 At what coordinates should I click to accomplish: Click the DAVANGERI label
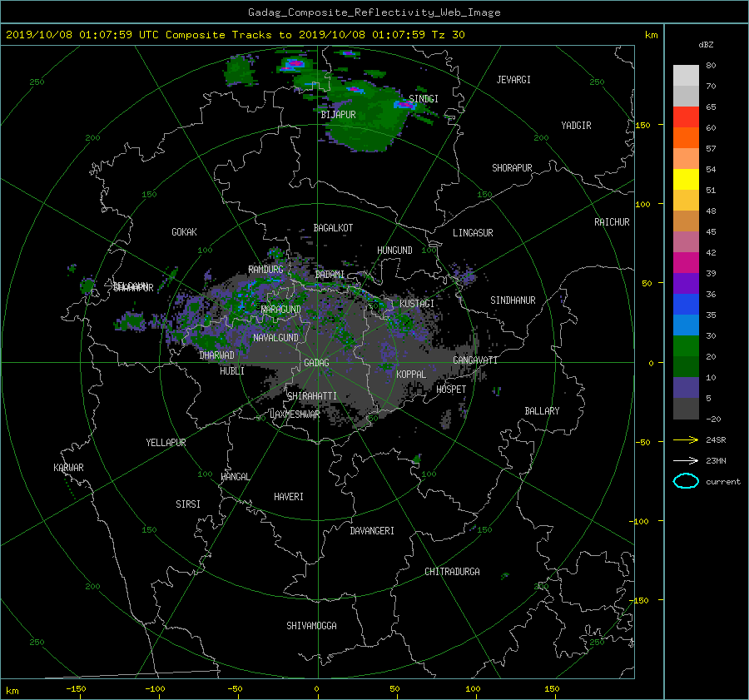pos(372,531)
